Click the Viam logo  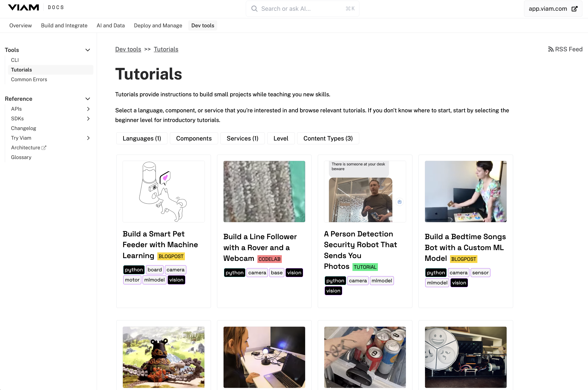pyautogui.click(x=23, y=7)
